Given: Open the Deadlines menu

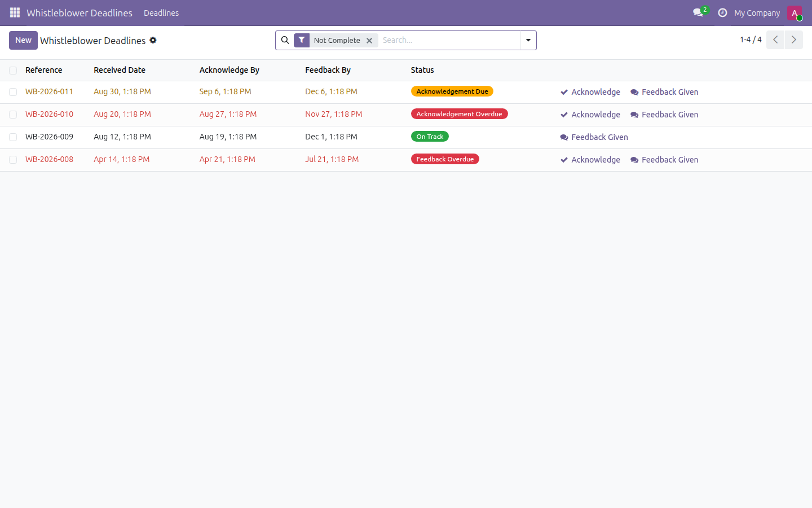Looking at the screenshot, I should point(161,13).
